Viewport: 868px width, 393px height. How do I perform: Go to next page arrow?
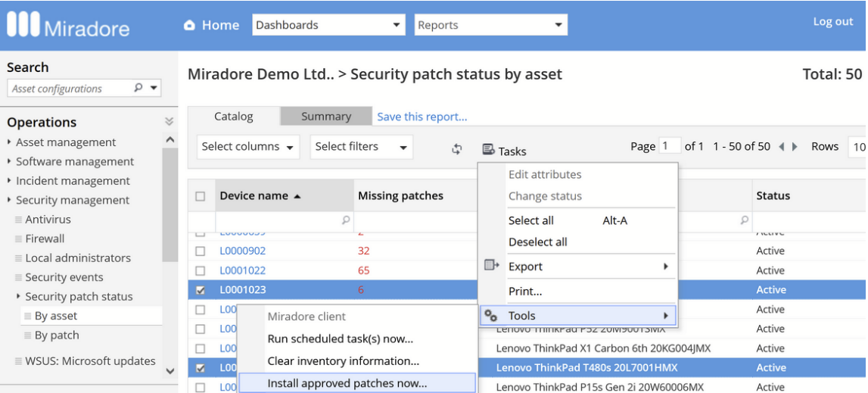pyautogui.click(x=795, y=147)
